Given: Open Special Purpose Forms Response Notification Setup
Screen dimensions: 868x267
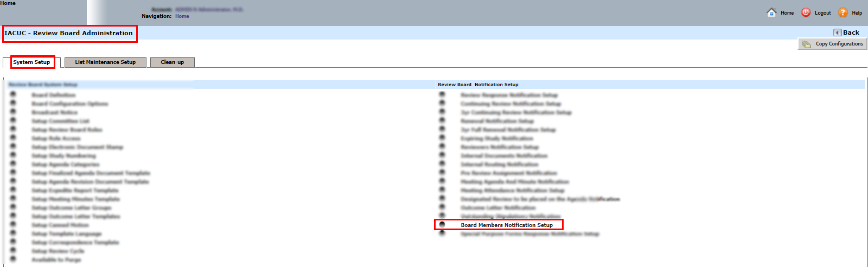Looking at the screenshot, I should point(530,234).
